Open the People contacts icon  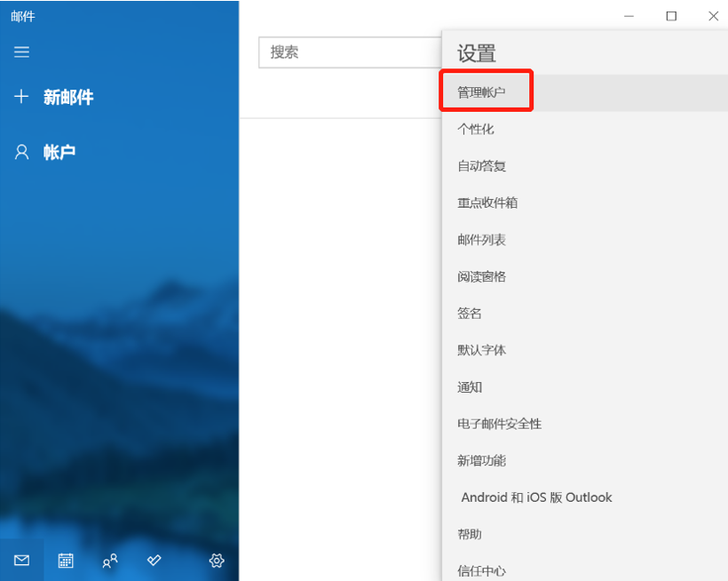(x=109, y=561)
